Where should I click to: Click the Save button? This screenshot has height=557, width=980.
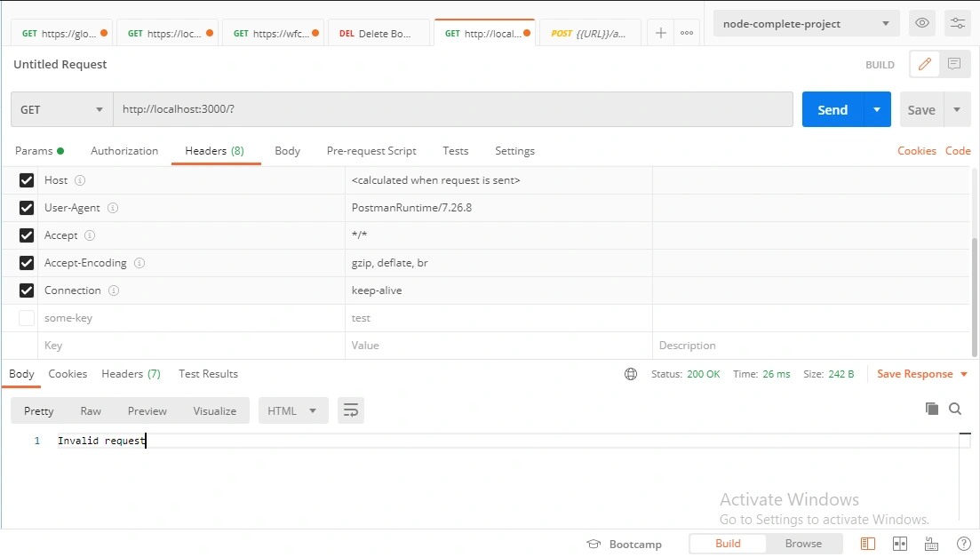click(x=921, y=109)
